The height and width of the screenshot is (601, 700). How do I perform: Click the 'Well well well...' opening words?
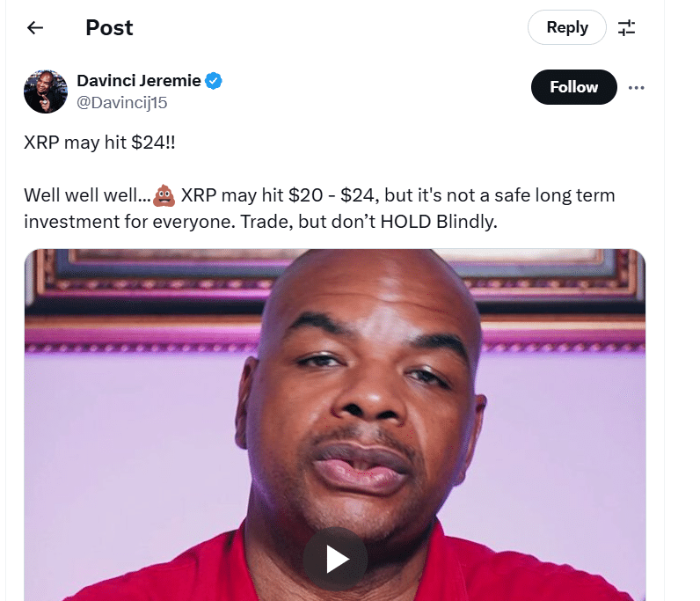[x=88, y=195]
